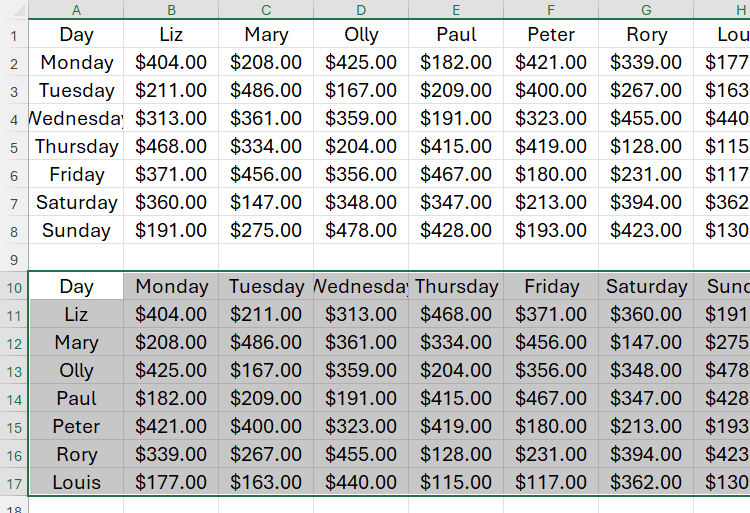
Task: Click the Select All corner button
Action: tap(14, 9)
